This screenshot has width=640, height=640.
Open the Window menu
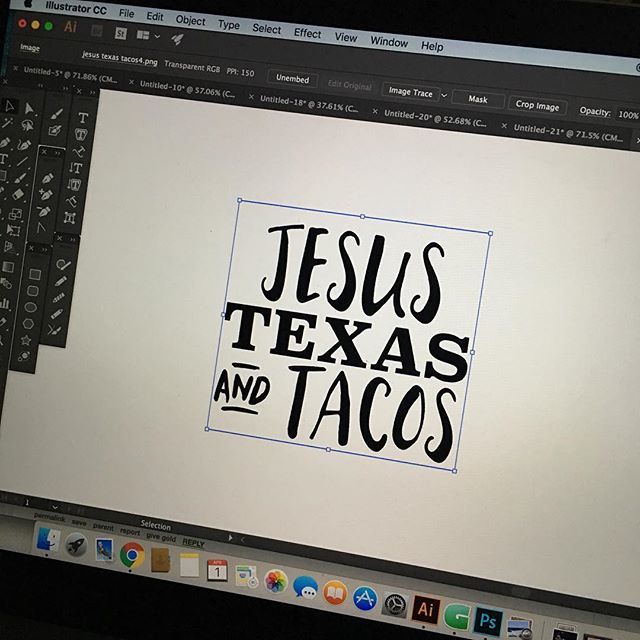click(389, 42)
